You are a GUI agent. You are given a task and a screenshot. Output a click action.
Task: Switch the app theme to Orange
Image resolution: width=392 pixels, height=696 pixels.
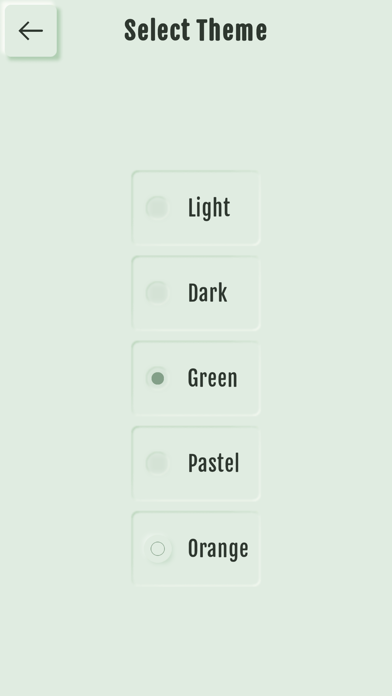point(196,549)
